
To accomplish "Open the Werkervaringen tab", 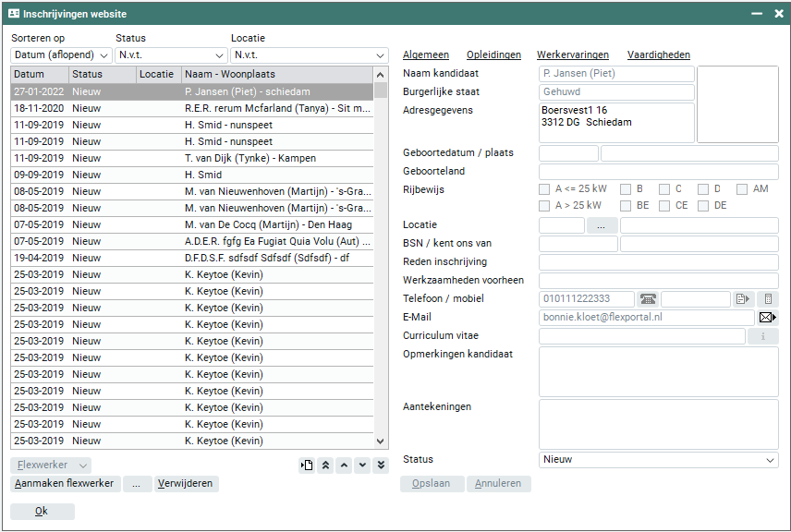I will pyautogui.click(x=574, y=55).
